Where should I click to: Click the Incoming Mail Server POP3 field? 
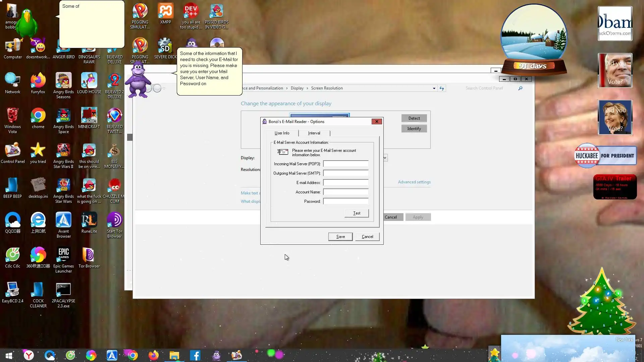pyautogui.click(x=345, y=164)
